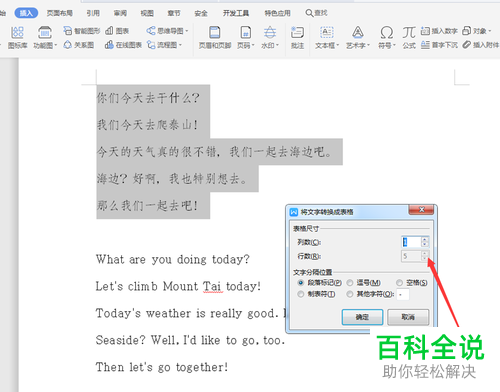
Task: Expand the 艺术字 dropdown arrow
Action: click(368, 45)
